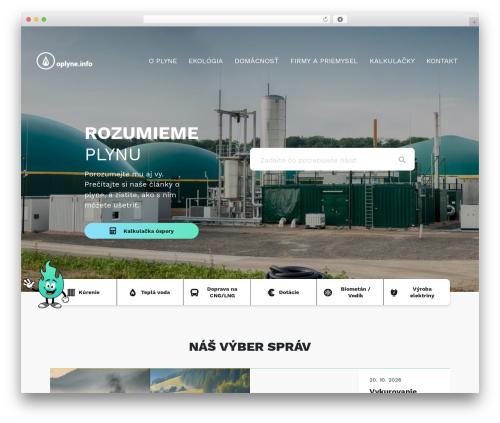
Task: Click the oplyne.info logo text
Action: 74,64
